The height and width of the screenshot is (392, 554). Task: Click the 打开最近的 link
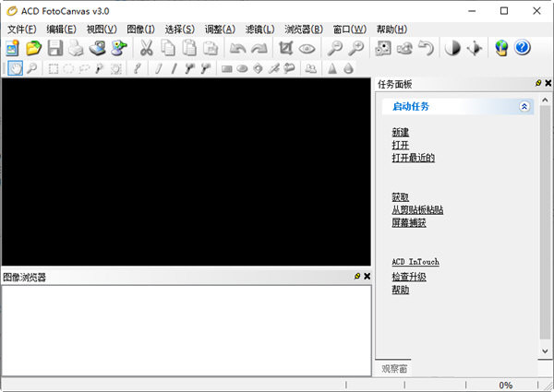[x=414, y=158]
